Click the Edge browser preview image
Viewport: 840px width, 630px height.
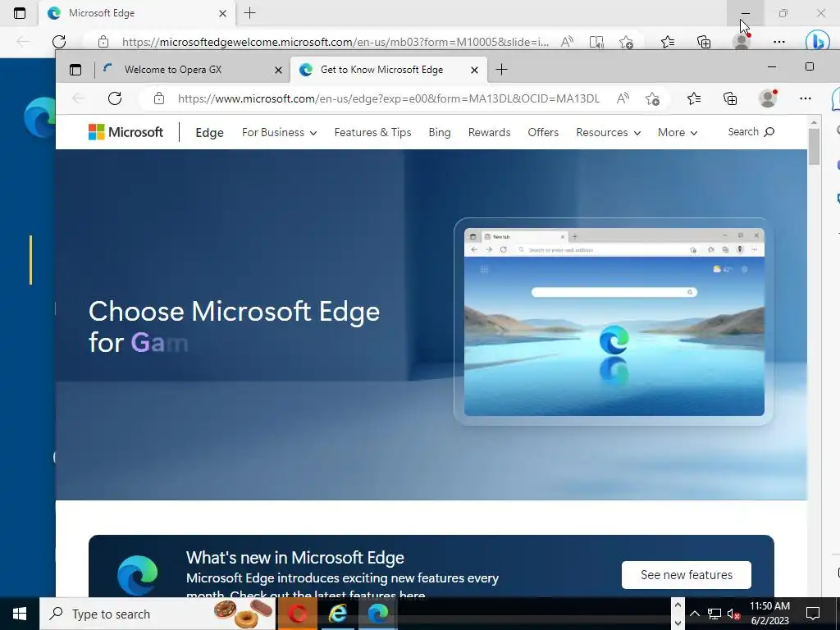pyautogui.click(x=614, y=322)
